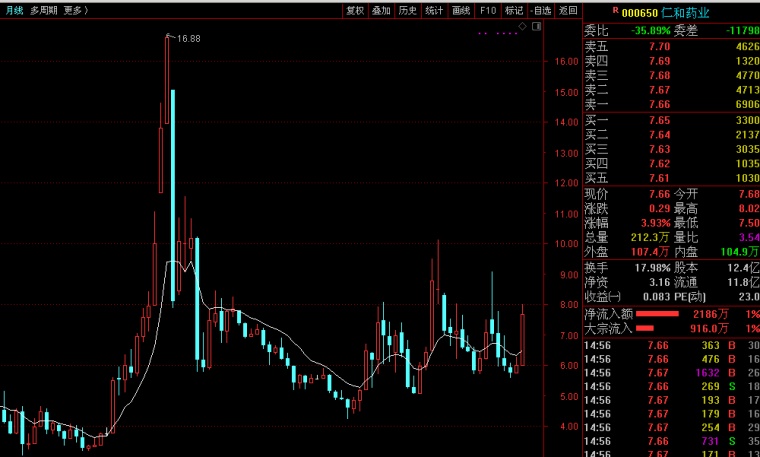This screenshot has height=457, width=760.
Task: Click the 统计 statistics button
Action: [434, 10]
